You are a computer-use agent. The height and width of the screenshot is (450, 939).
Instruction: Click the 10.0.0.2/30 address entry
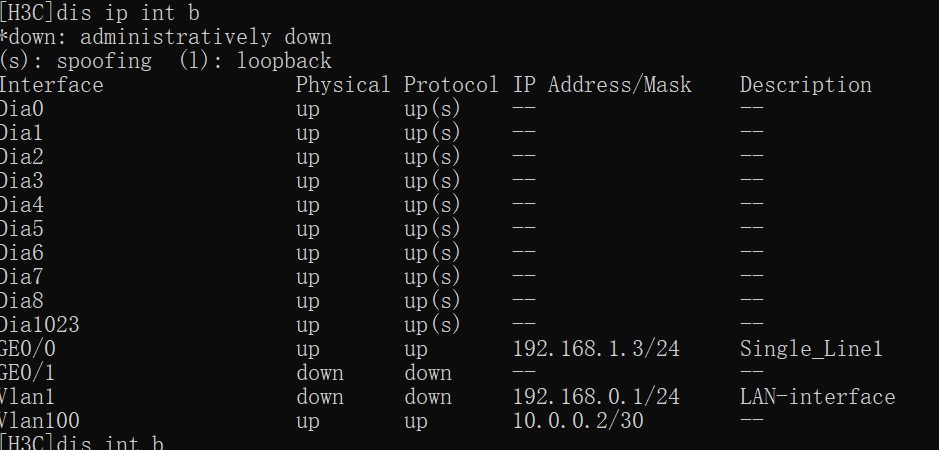tap(578, 421)
